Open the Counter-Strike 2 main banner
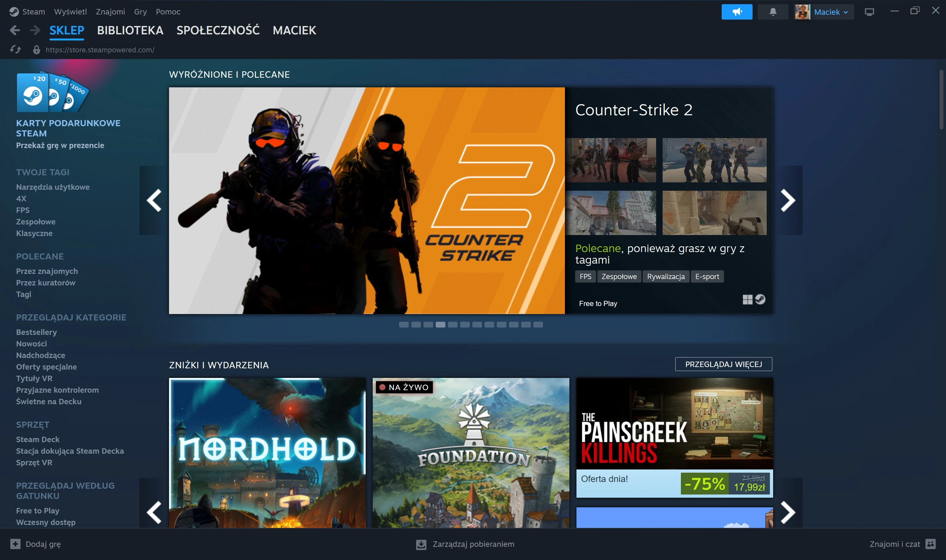 point(367,201)
